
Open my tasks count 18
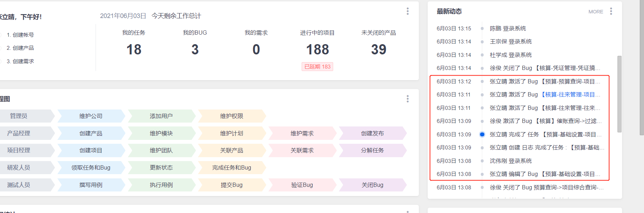point(134,49)
